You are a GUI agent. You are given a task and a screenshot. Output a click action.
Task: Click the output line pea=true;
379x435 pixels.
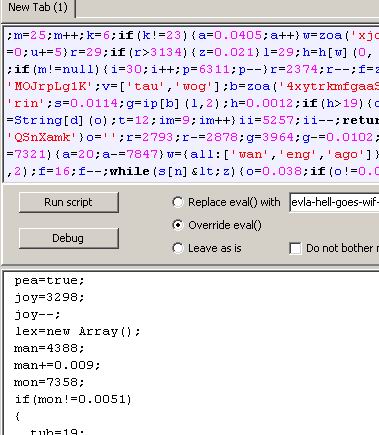(x=49, y=281)
